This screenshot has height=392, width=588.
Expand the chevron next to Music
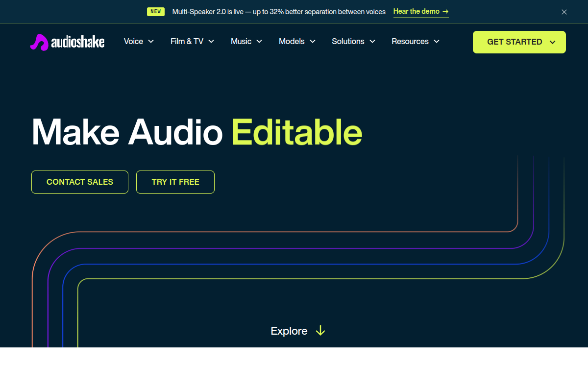pos(259,42)
